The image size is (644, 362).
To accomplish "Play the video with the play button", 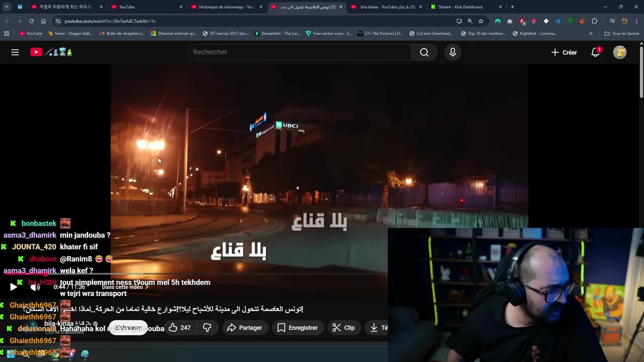I will [x=14, y=287].
